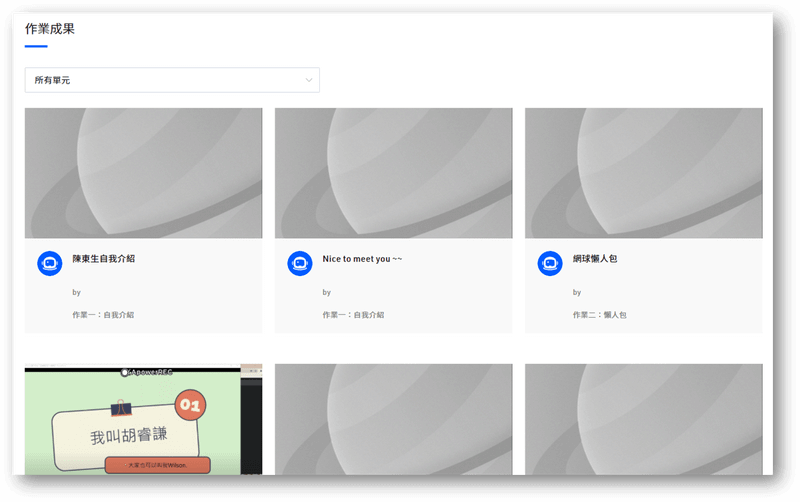Click the chevron arrow of 所有單元 dropdown
The height and width of the screenshot is (502, 800).
tap(309, 80)
